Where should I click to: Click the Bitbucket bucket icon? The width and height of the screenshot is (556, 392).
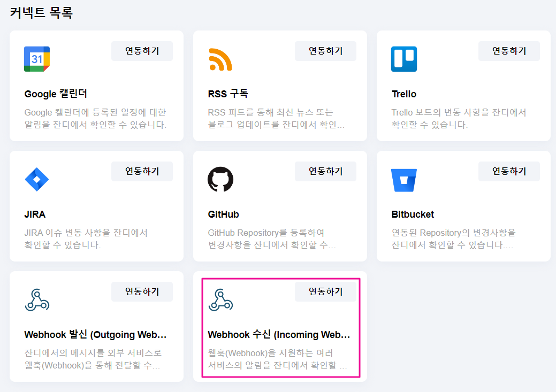(404, 179)
